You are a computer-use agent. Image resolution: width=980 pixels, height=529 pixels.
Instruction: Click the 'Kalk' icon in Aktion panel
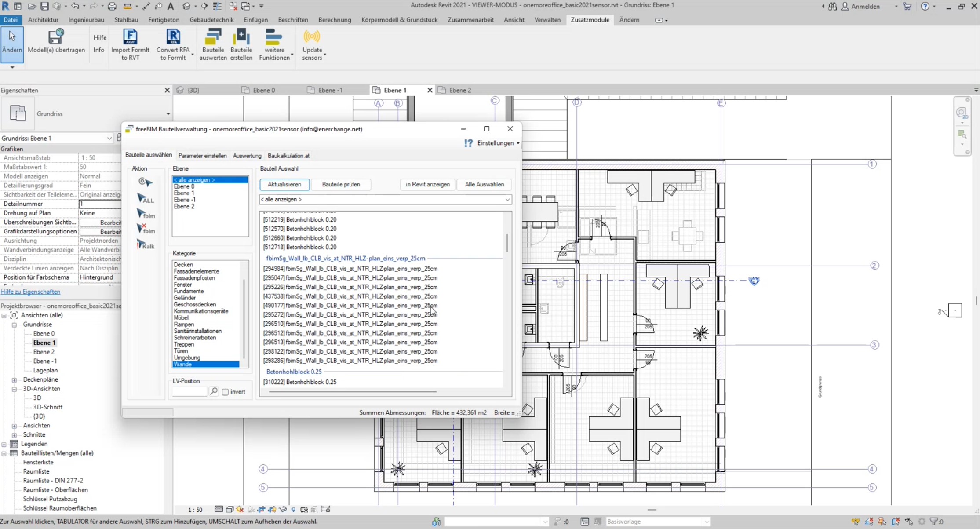[x=146, y=244]
